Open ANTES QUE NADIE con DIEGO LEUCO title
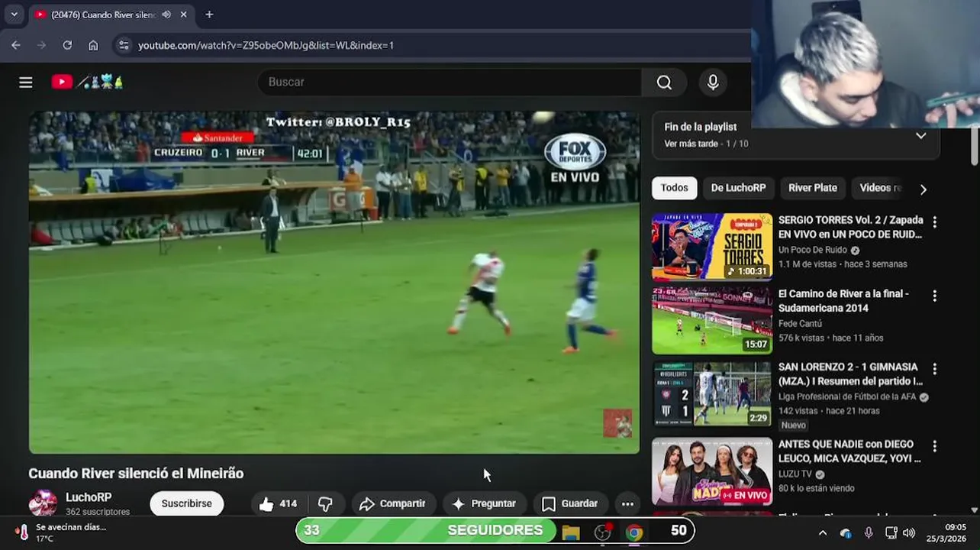This screenshot has height=550, width=980. (849, 451)
